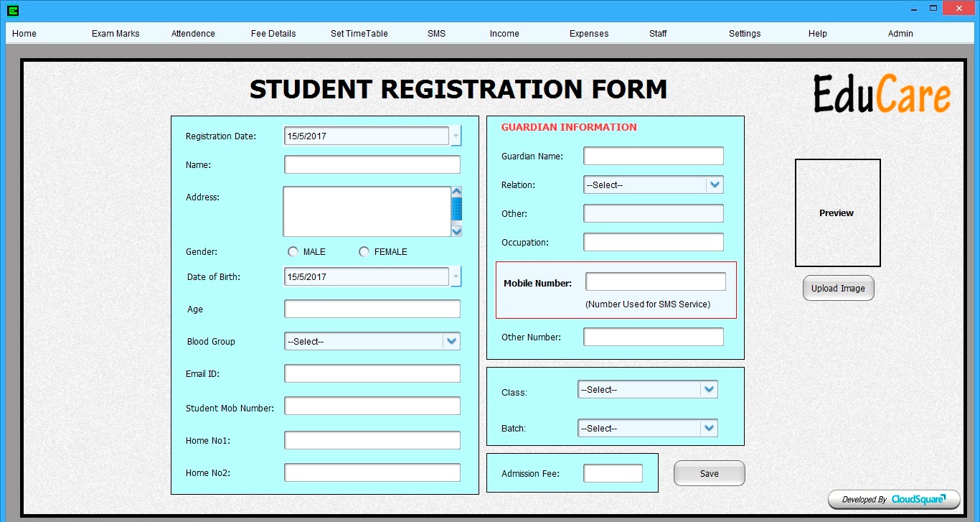
Task: Click the address box scroll up arrow
Action: click(x=456, y=192)
